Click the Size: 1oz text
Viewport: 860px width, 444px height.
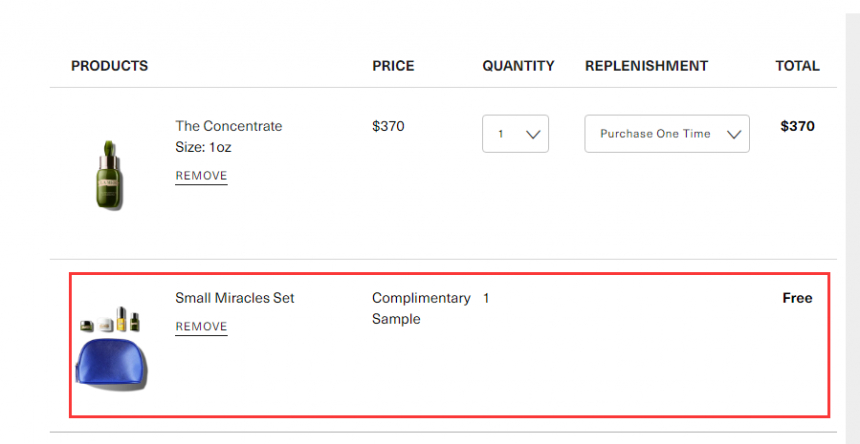[203, 147]
